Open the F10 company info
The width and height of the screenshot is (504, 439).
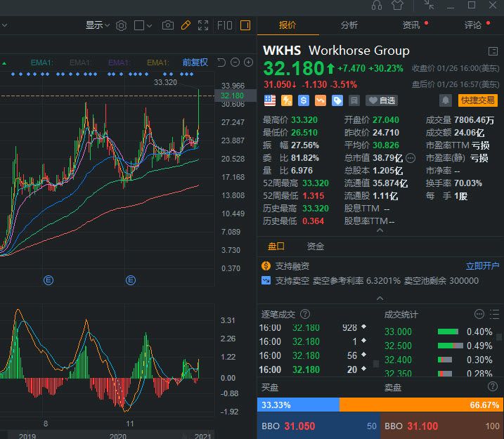click(225, 25)
